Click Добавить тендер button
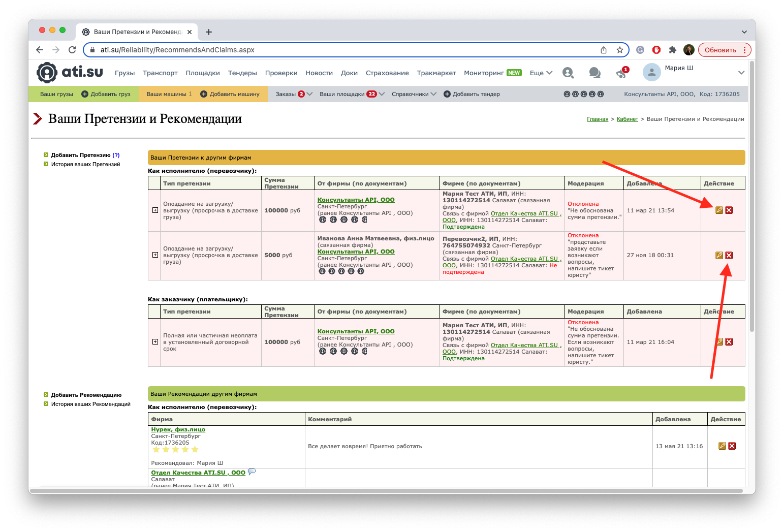784x532 pixels. [x=472, y=94]
